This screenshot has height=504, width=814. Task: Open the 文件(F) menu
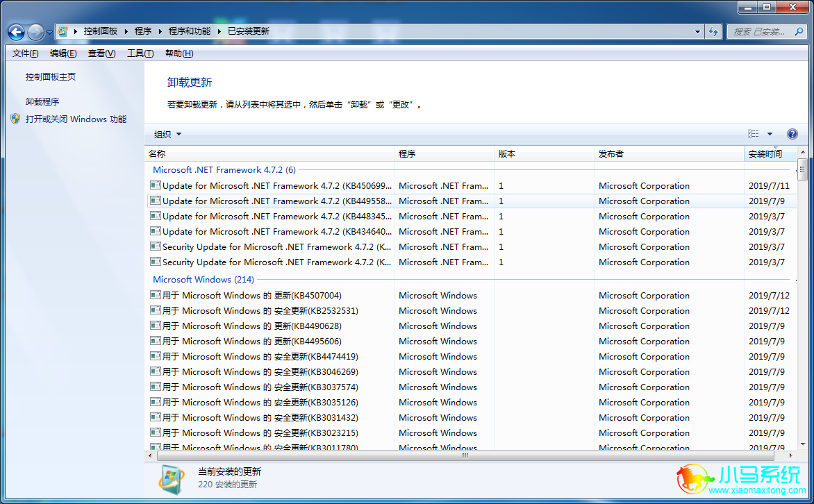tap(26, 53)
